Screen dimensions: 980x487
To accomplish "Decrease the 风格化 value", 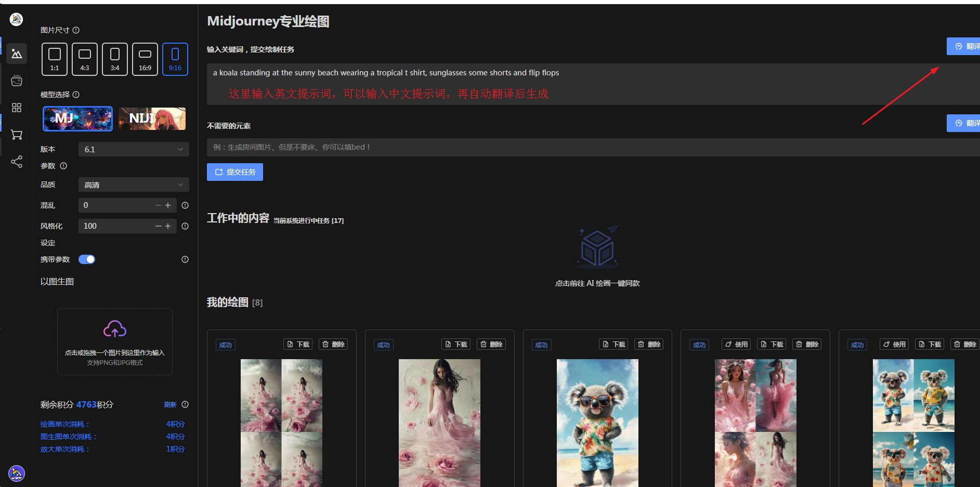I will pyautogui.click(x=159, y=226).
